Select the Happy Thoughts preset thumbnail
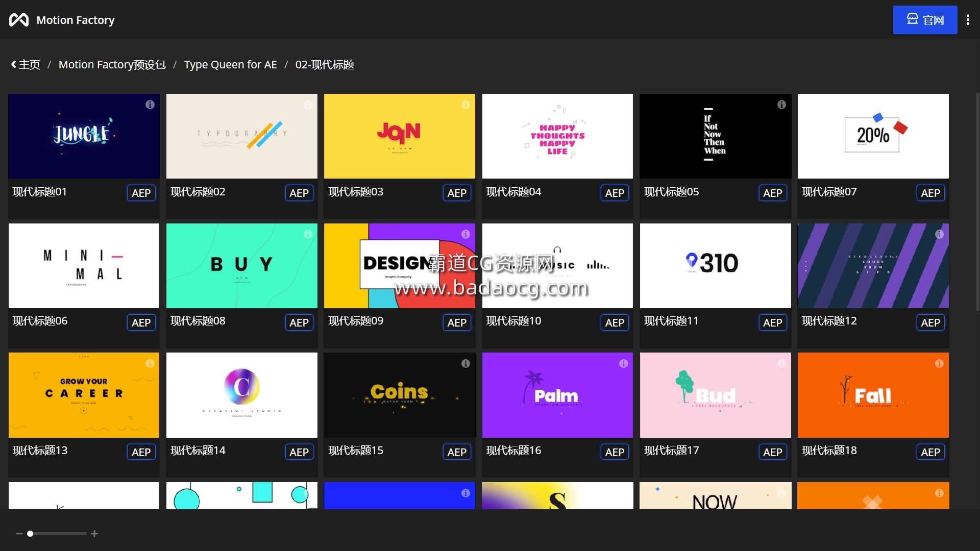Screen dimensions: 980x551 click(x=557, y=136)
